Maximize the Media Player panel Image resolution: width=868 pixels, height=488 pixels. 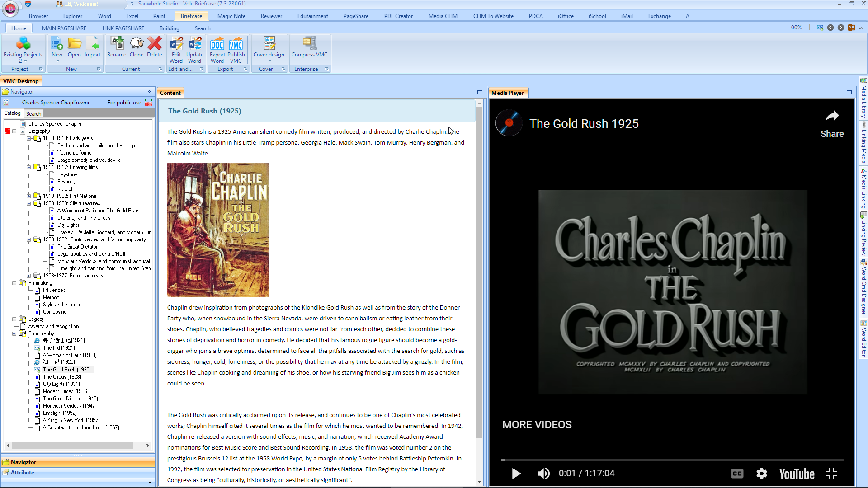click(x=849, y=92)
